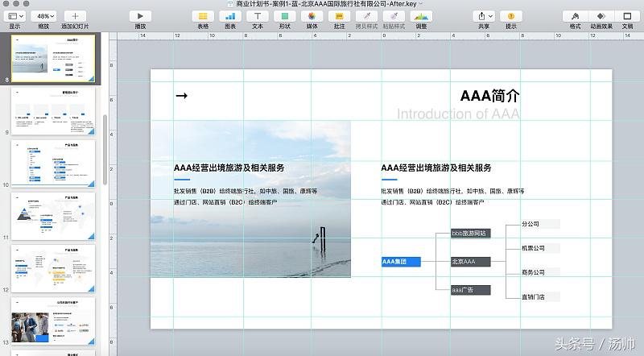
Task: Insert a chart (图表)
Action: (x=230, y=16)
